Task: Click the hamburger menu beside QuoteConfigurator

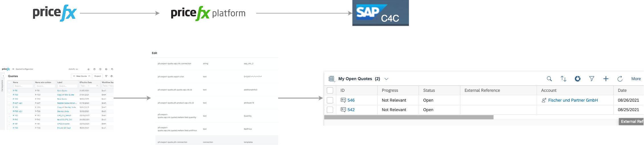Action: tap(13, 69)
